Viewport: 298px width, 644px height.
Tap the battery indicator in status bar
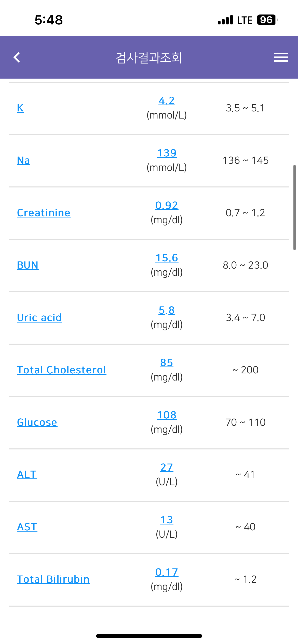point(267,20)
